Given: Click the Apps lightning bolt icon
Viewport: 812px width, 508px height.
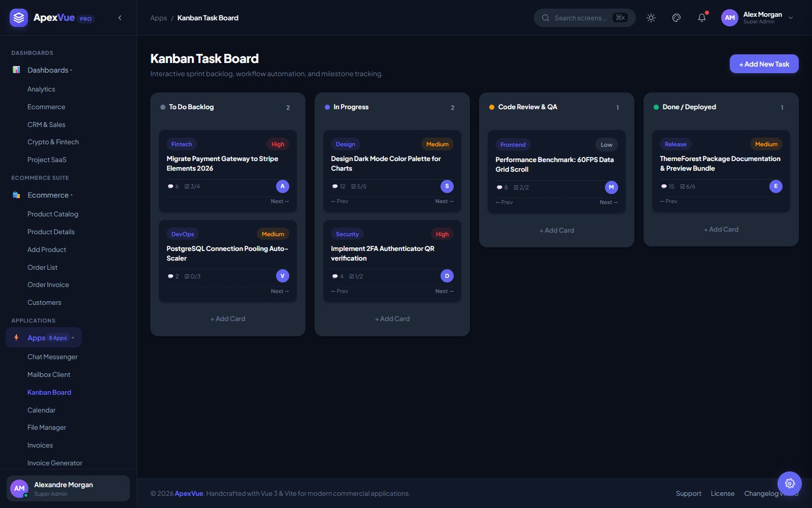Looking at the screenshot, I should 16,337.
